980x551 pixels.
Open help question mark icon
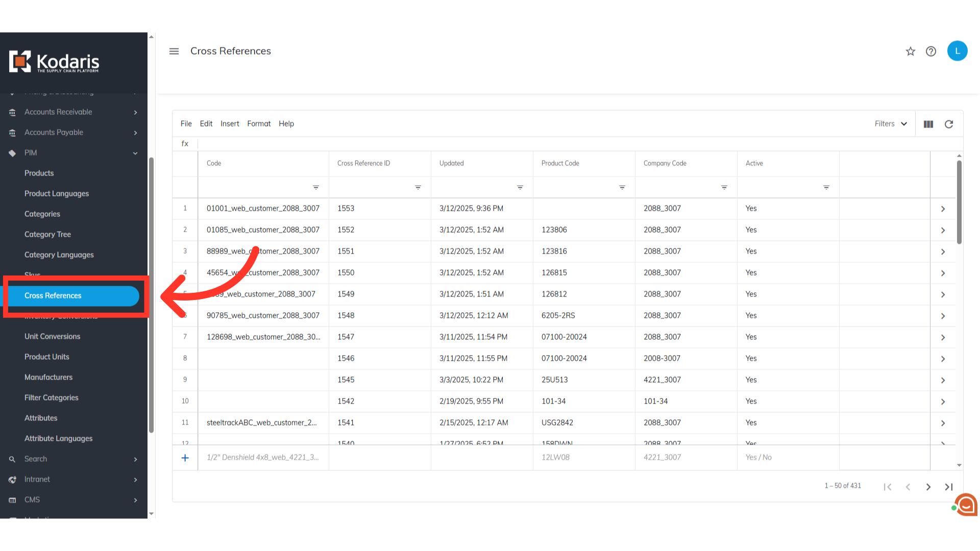[x=931, y=51]
